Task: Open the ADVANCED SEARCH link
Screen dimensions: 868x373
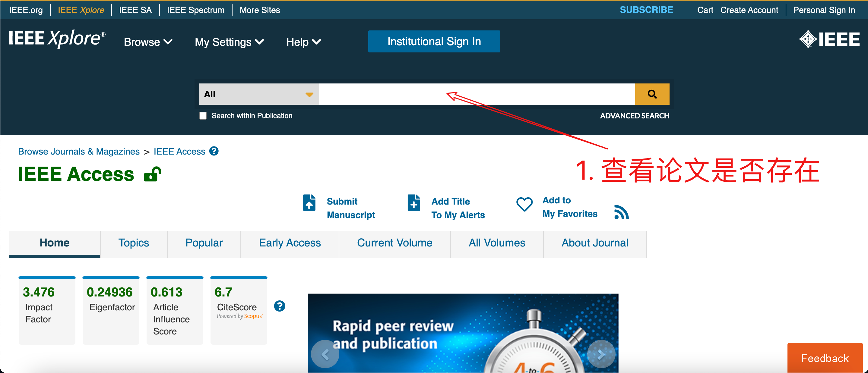Action: 635,116
